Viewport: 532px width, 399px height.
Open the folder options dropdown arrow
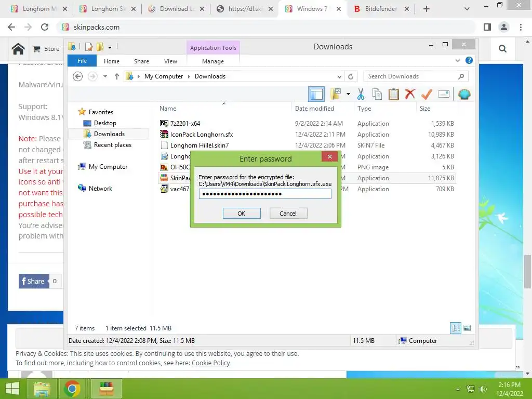pyautogui.click(x=348, y=94)
